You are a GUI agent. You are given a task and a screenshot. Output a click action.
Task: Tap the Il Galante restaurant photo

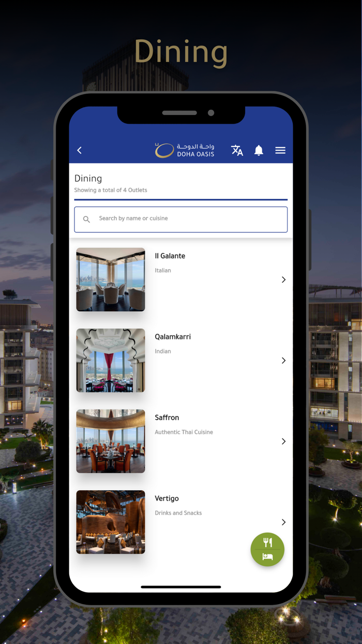(111, 280)
